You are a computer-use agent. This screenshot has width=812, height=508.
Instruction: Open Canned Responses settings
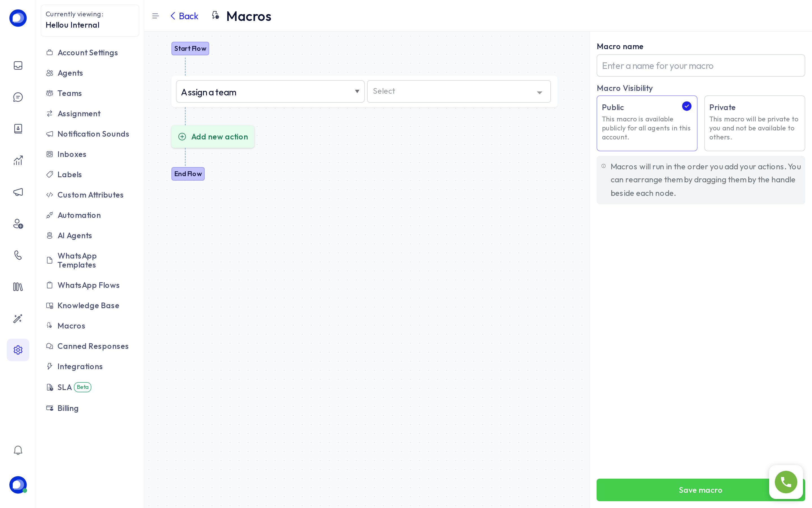[92, 346]
